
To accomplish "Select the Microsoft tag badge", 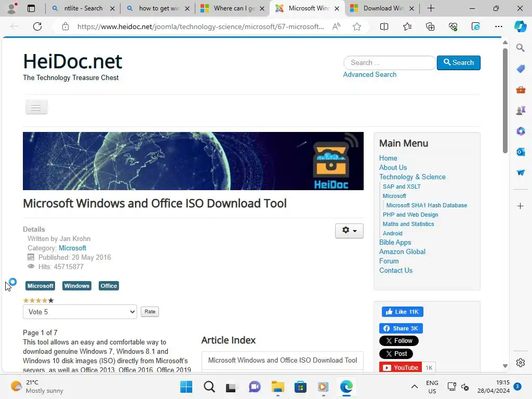I will (41, 286).
